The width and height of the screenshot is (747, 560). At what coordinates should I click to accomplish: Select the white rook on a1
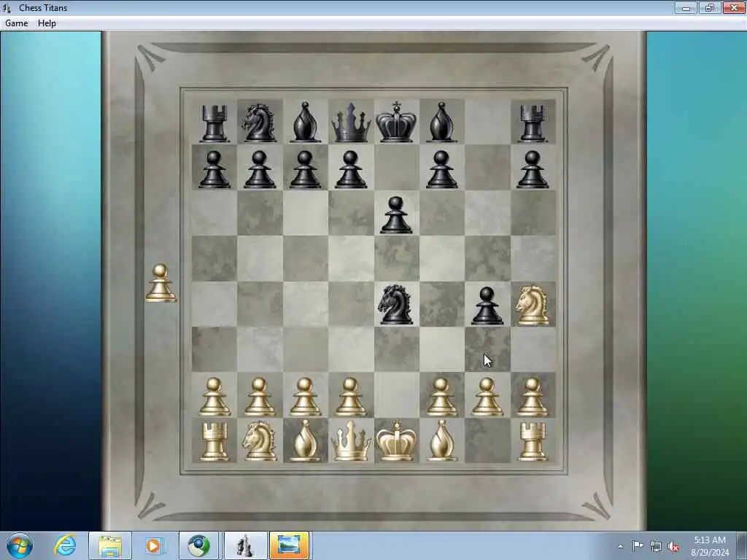pos(214,441)
